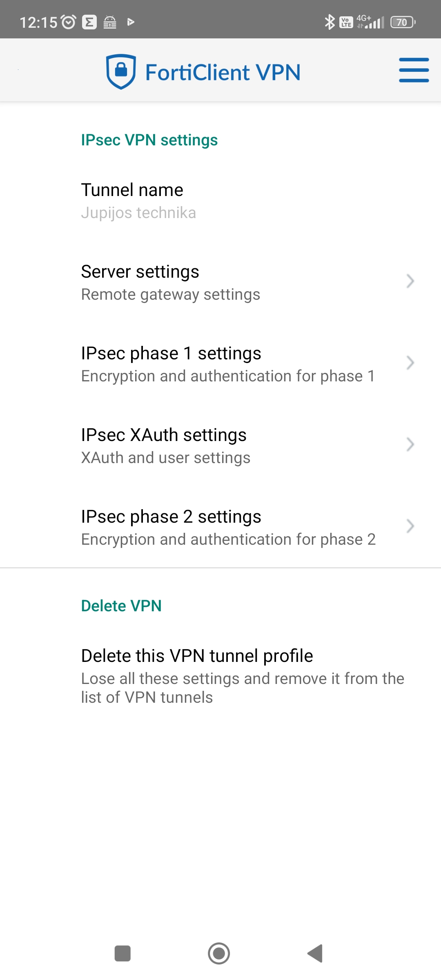Screen dimensions: 441x980
Task: Tap the Bluetooth status bar icon
Action: (329, 22)
